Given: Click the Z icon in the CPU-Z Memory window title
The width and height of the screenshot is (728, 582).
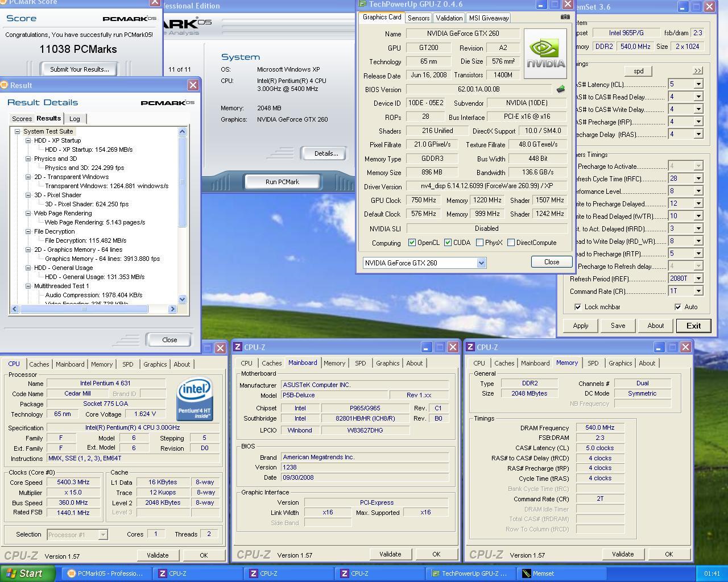Looking at the screenshot, I should click(x=470, y=347).
